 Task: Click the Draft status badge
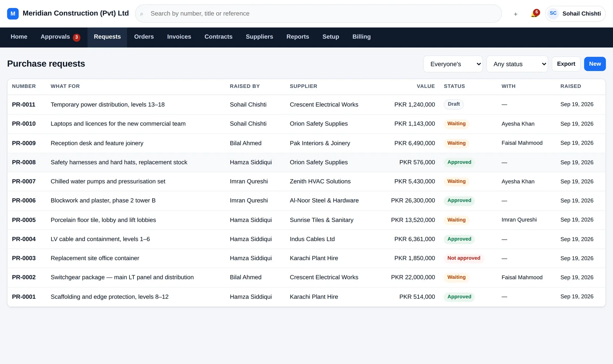[454, 104]
